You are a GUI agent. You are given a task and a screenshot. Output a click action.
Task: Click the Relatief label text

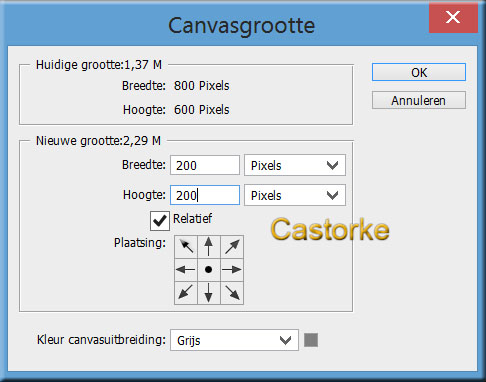click(192, 219)
